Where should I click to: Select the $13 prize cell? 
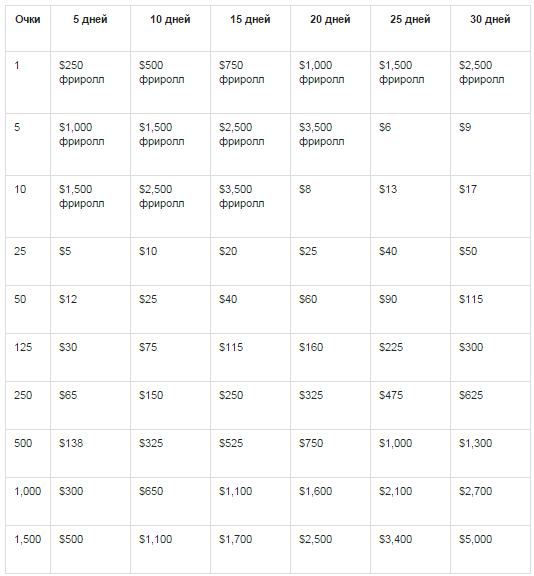[411, 206]
